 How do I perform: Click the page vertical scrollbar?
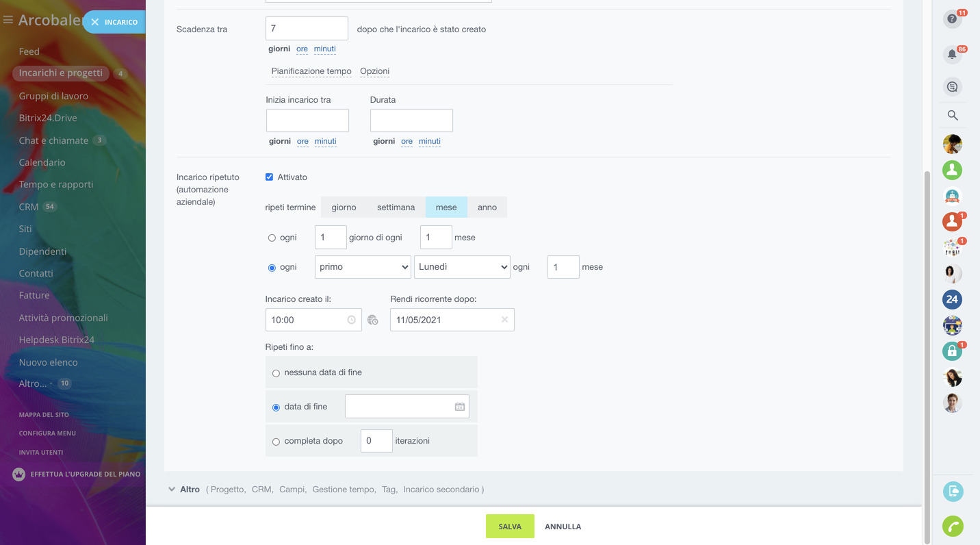(927, 356)
